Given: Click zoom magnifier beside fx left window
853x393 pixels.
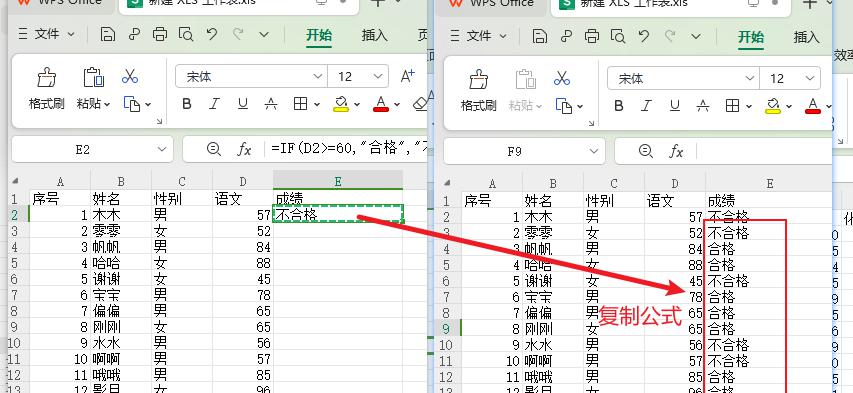Looking at the screenshot, I should coord(214,149).
